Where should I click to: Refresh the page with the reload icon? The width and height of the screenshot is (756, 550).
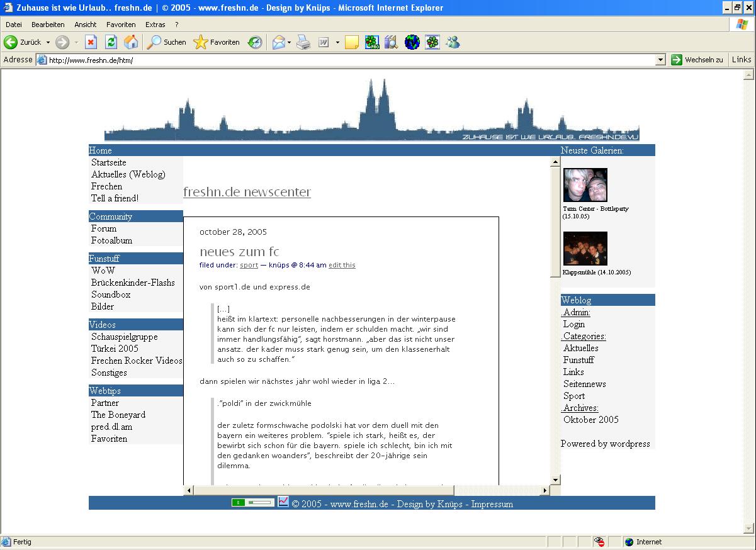coord(111,42)
